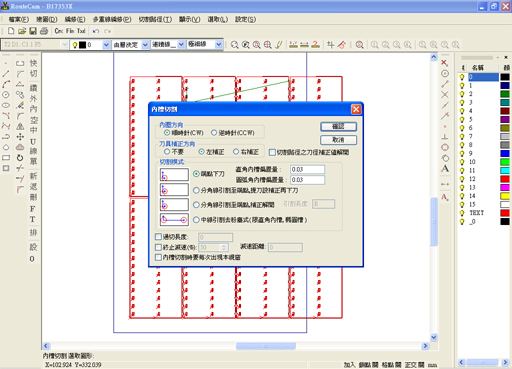Enable the 過切長度 checkbox

[x=158, y=237]
